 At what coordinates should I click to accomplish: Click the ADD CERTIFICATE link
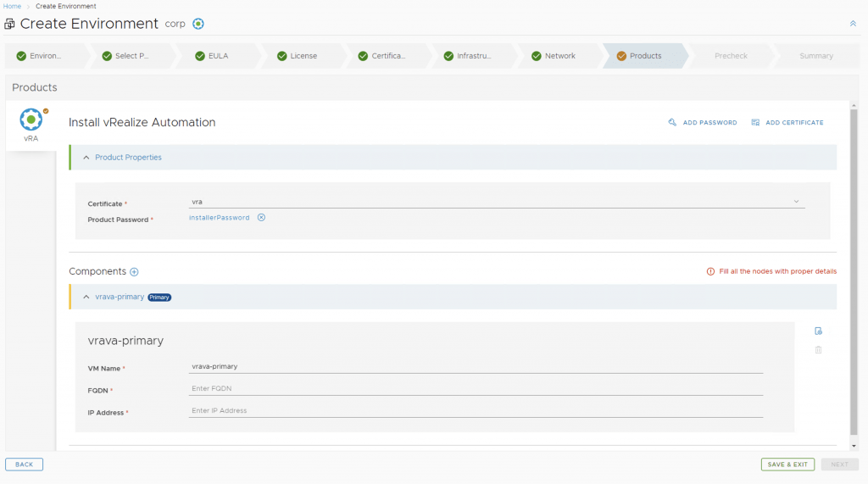(x=787, y=123)
